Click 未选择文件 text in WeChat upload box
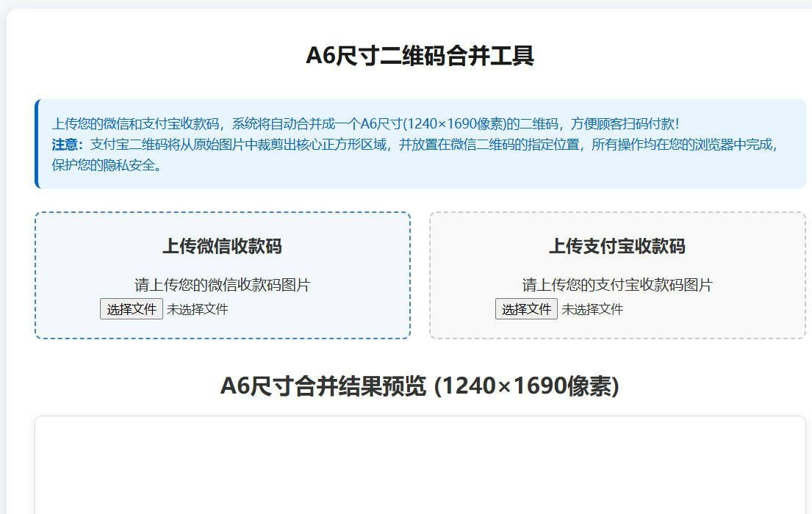This screenshot has width=812, height=514. tap(197, 309)
